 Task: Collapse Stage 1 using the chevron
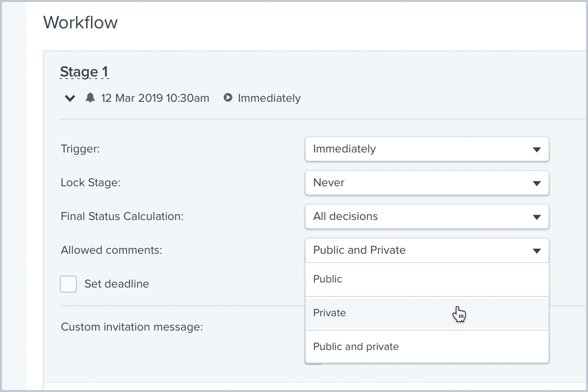[x=70, y=98]
